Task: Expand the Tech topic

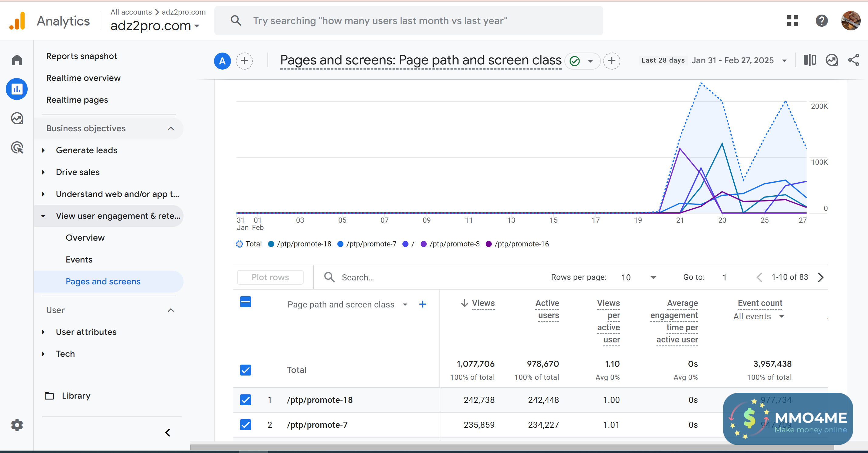Action: pos(43,354)
